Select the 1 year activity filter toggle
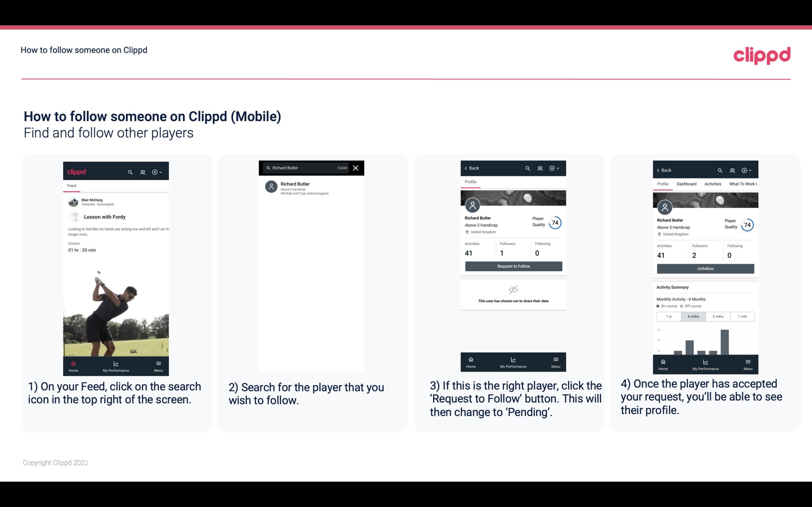This screenshot has width=812, height=507. point(669,317)
